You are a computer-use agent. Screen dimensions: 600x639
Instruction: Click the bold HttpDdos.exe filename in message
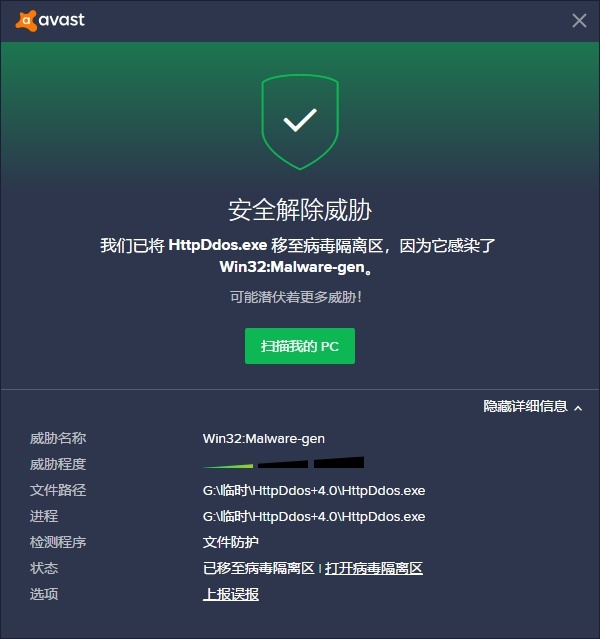point(218,245)
